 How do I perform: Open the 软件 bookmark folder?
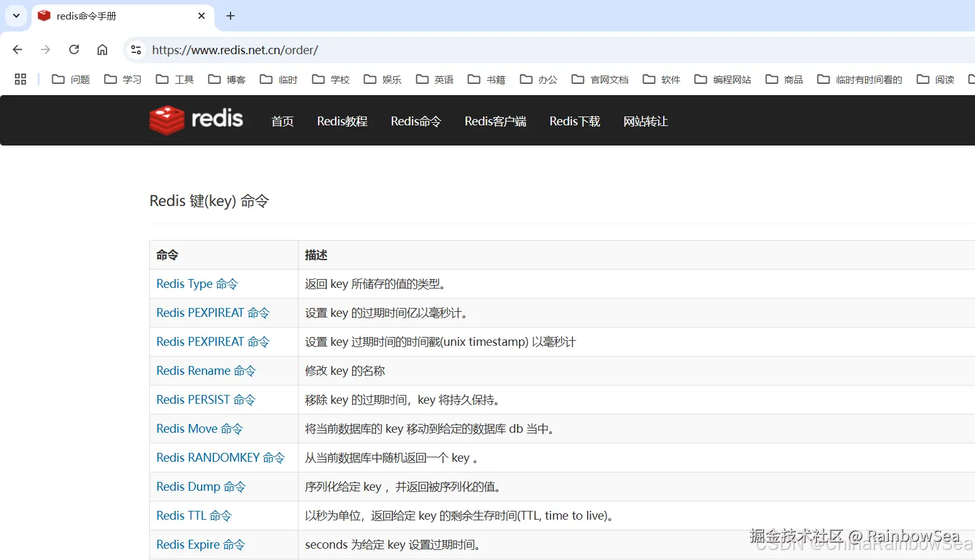coord(661,79)
